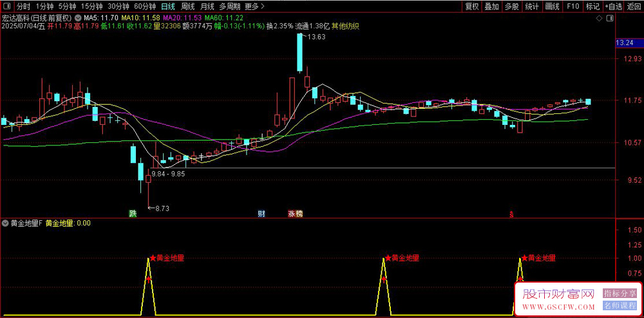Expand the 更多 periods menu
The height and width of the screenshot is (318, 644).
click(254, 6)
